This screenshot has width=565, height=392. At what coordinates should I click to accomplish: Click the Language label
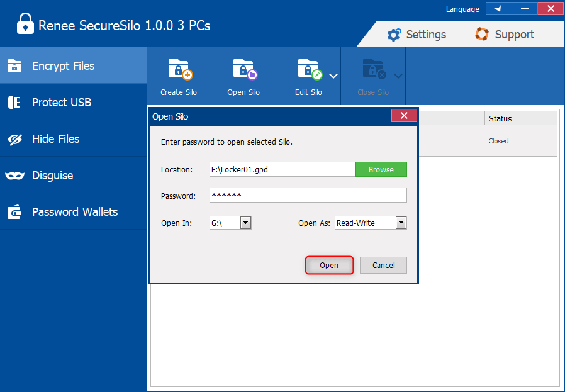[x=462, y=9]
